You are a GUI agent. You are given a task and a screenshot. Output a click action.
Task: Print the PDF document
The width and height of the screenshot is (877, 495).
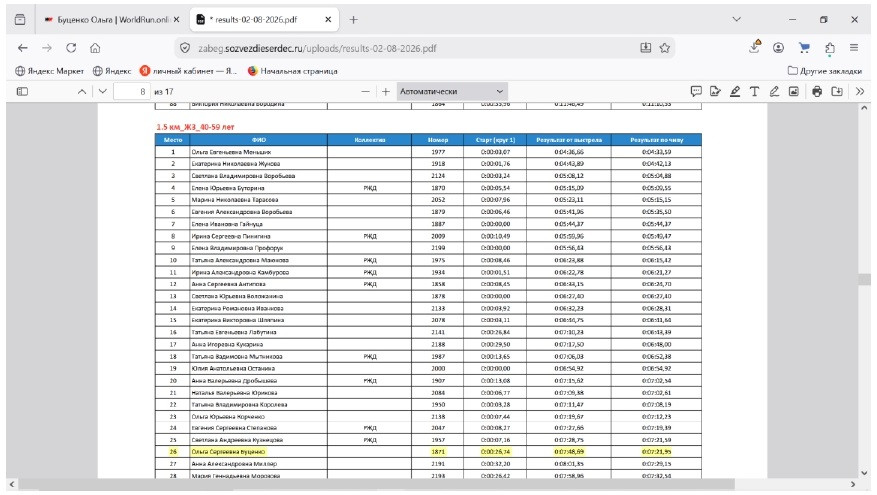817,91
